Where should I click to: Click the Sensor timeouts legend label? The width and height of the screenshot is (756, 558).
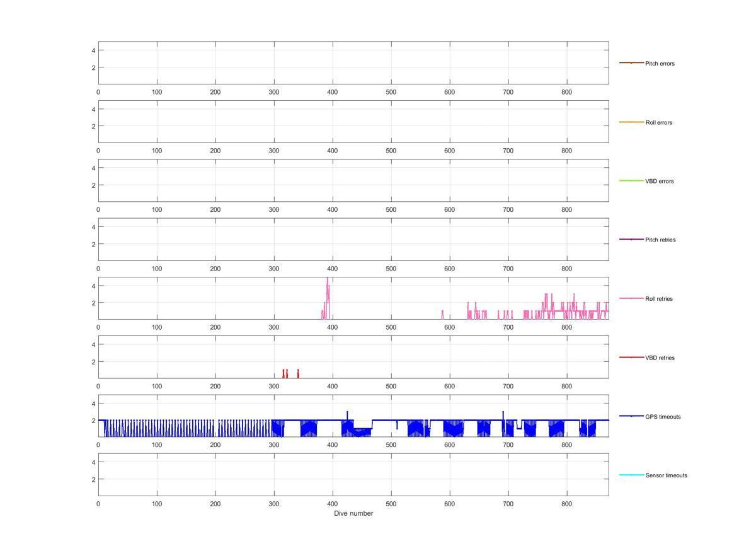coord(666,475)
